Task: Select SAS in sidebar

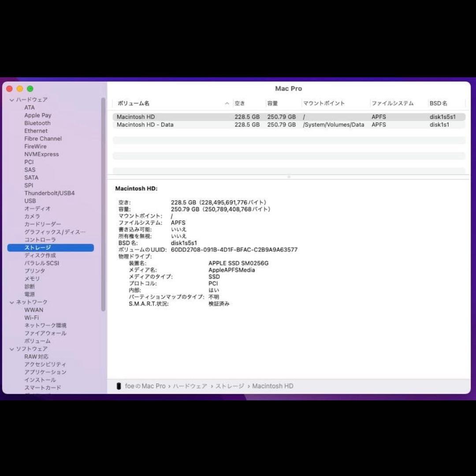Action: (x=30, y=170)
